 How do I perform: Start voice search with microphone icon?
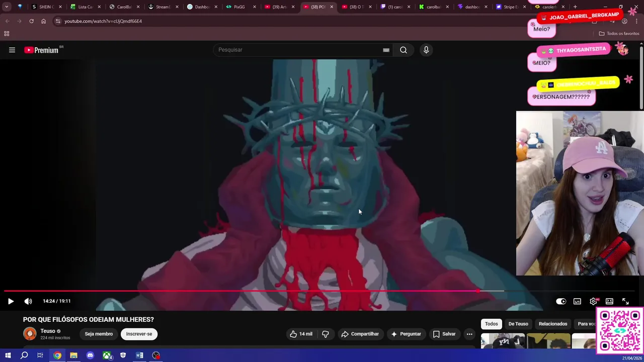tap(426, 50)
